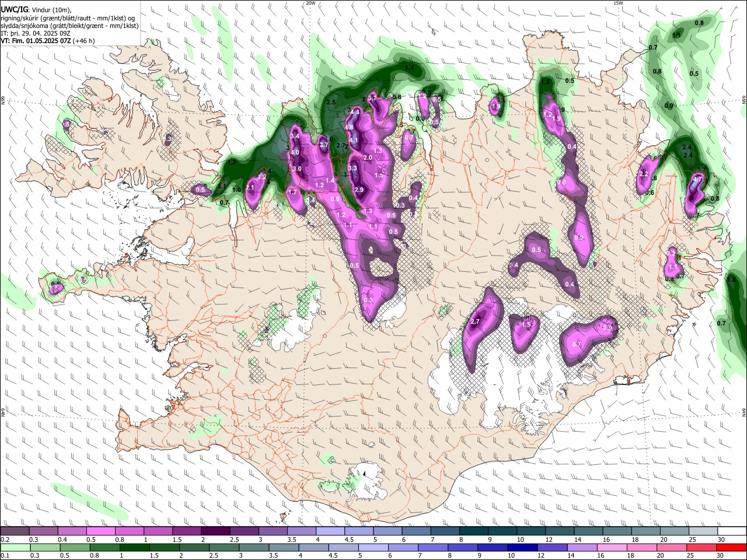Click the dark teal 8–9 swatch in top legend
Image resolution: width=747 pixels, height=560 pixels.
[x=473, y=531]
